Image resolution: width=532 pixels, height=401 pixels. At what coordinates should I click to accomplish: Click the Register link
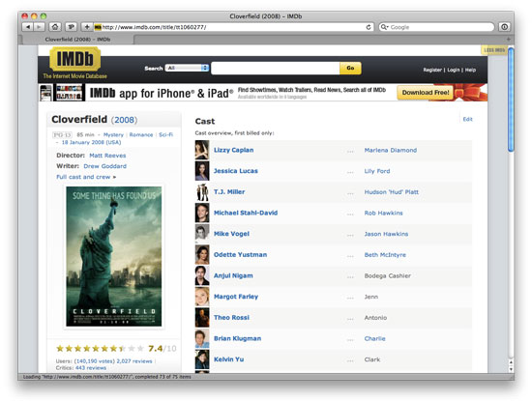tap(432, 70)
